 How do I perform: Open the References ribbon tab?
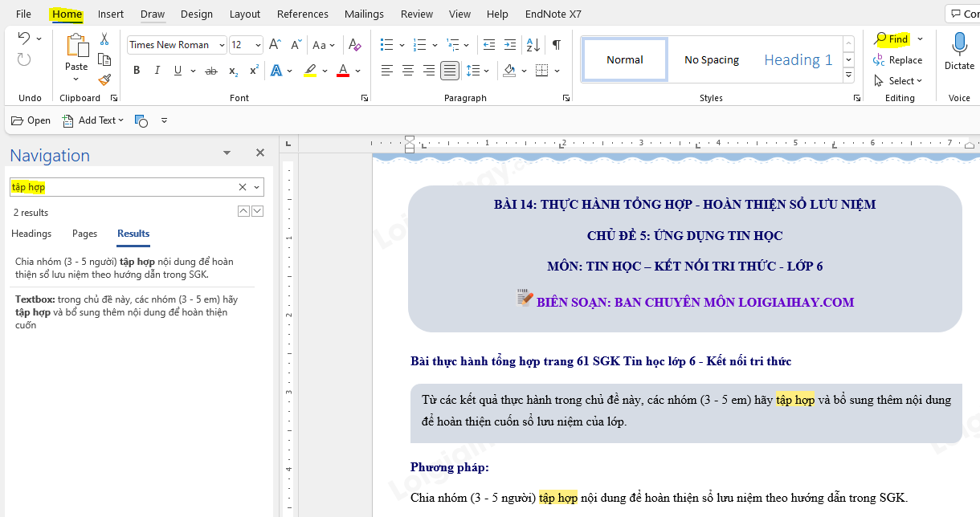point(304,14)
